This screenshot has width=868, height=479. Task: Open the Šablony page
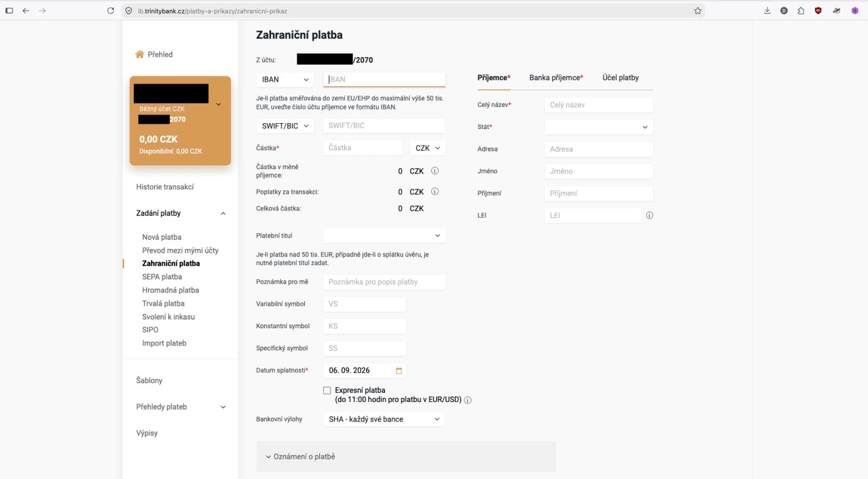[149, 380]
